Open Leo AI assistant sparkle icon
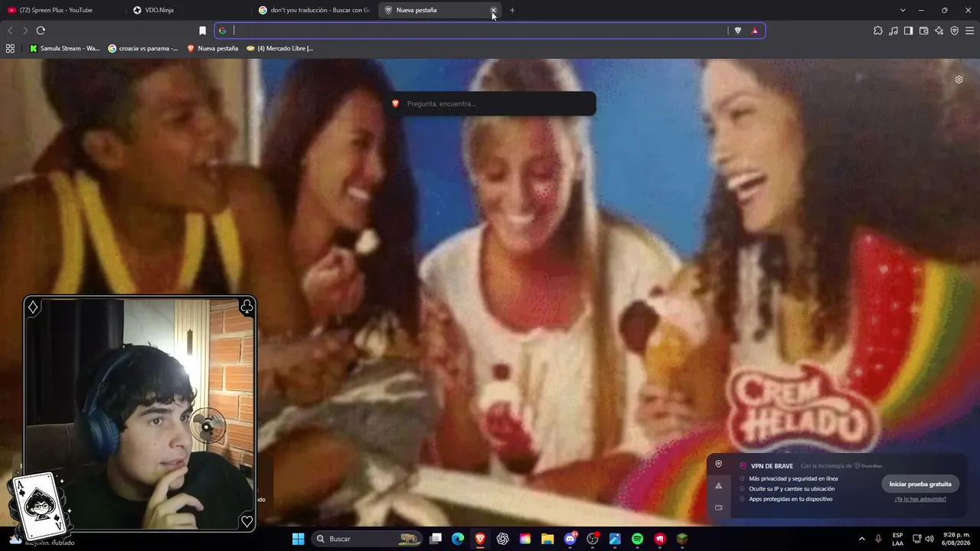This screenshot has width=980, height=551. [939, 31]
